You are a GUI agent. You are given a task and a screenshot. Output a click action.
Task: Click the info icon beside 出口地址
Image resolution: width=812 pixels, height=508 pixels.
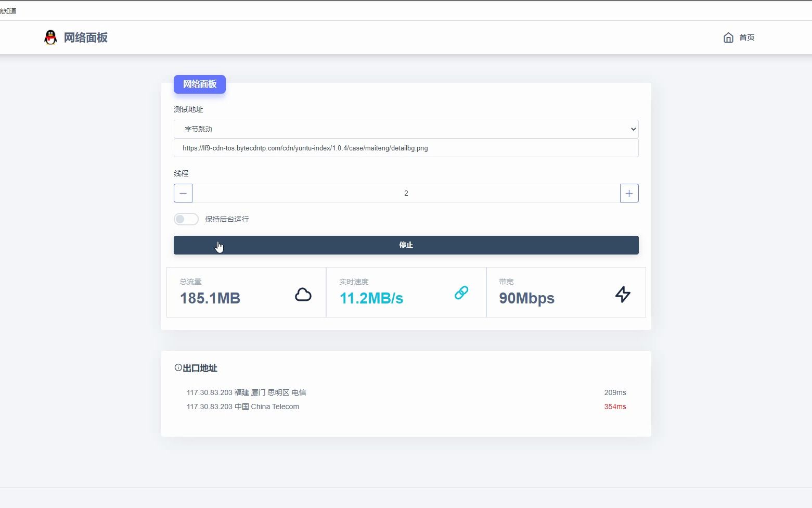pos(178,368)
